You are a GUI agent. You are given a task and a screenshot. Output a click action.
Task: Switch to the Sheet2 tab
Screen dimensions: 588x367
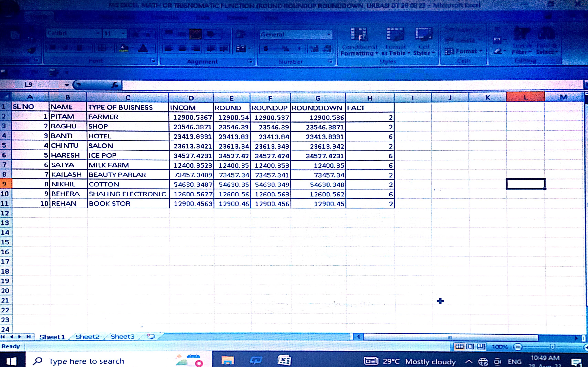(x=87, y=337)
